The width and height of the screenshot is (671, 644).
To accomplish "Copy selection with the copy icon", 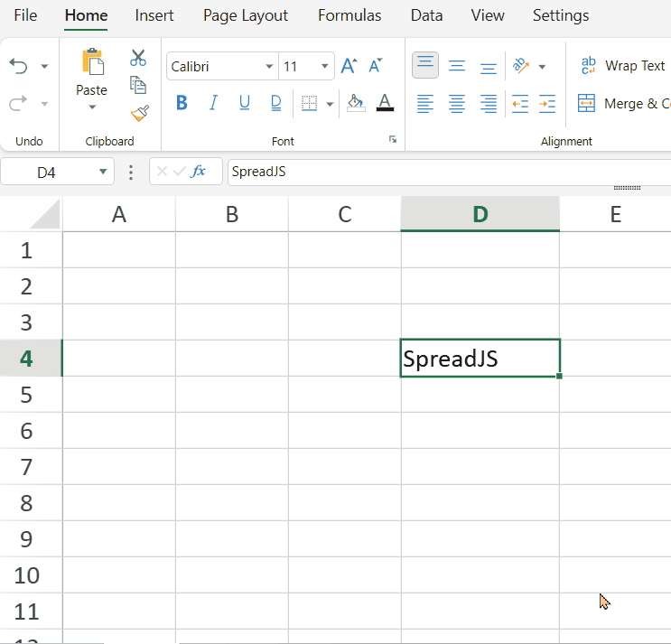I will pos(138,85).
